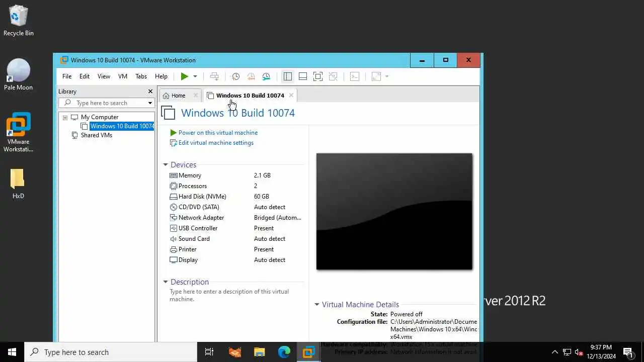Viewport: 644px width, 362px height.
Task: Click the Network Adapter device row
Action: (x=236, y=218)
